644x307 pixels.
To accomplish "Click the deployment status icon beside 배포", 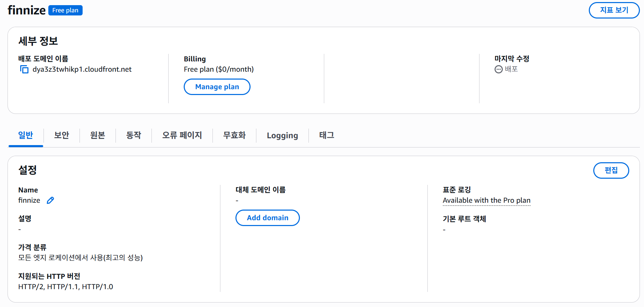I will [x=498, y=69].
